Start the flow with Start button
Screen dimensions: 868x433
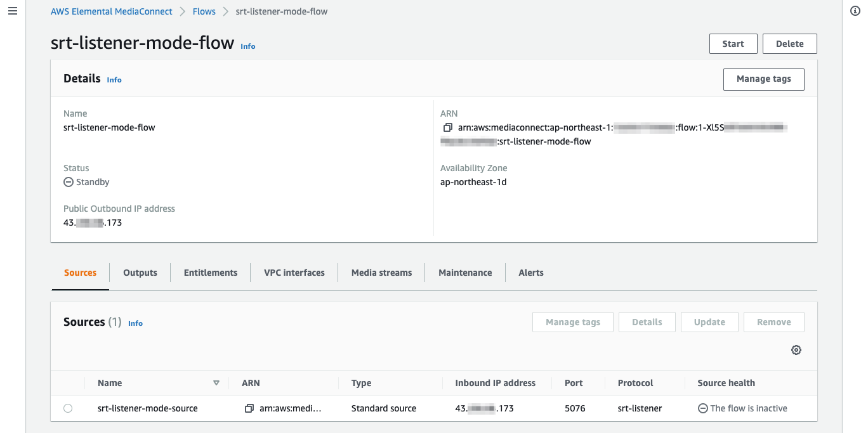pyautogui.click(x=733, y=44)
